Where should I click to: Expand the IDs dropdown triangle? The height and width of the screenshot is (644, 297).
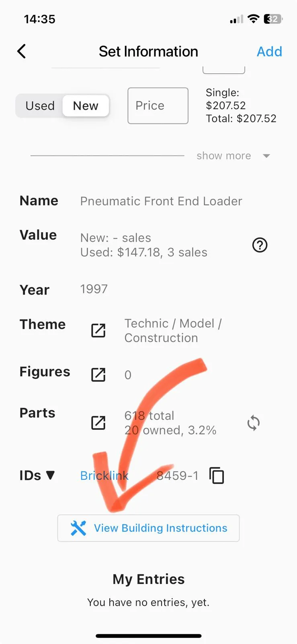click(x=51, y=475)
